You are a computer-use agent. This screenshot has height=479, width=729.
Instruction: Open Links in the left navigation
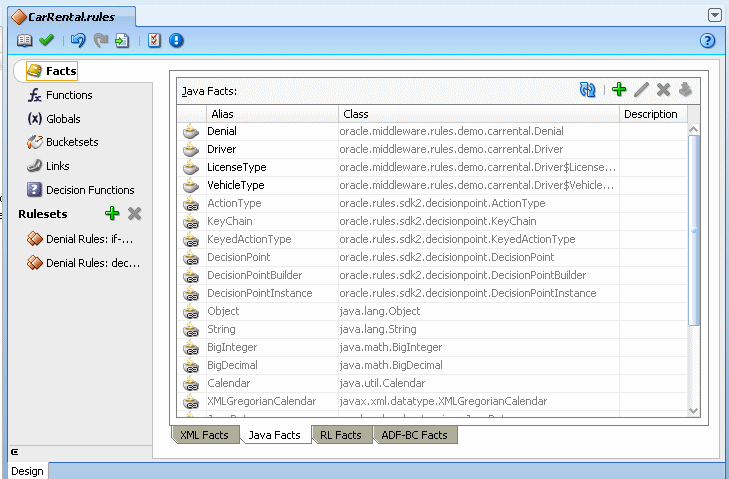pos(48,166)
